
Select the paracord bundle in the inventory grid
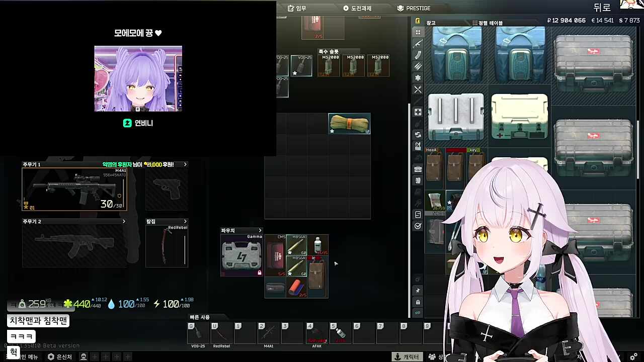pyautogui.click(x=349, y=124)
